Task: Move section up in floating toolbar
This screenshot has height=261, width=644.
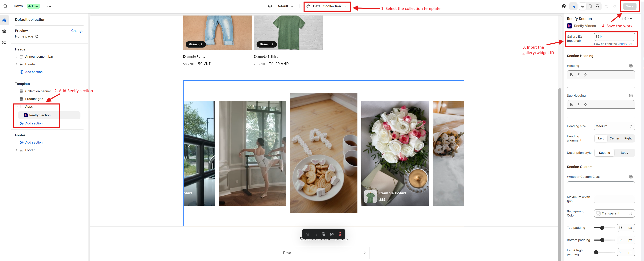Action: point(308,234)
